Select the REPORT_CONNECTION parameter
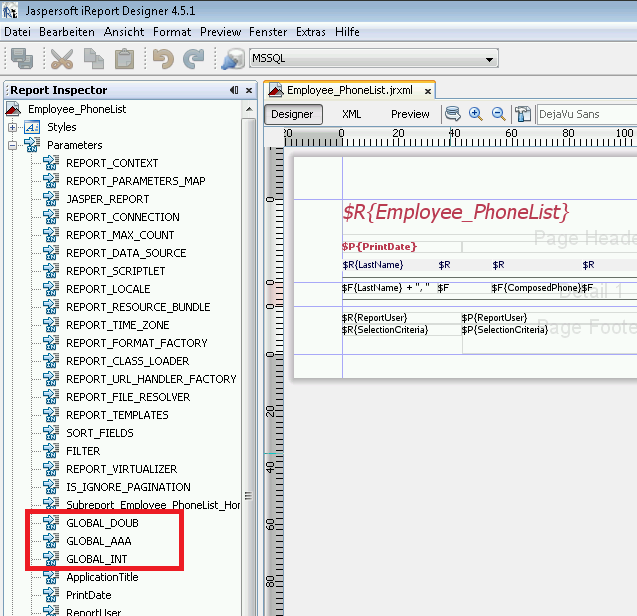637x616 pixels. 123,217
